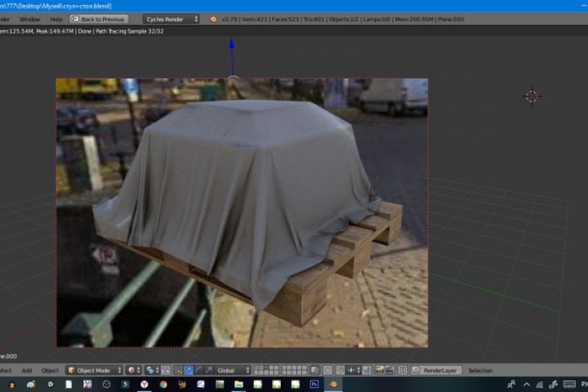Viewport: 588px width, 392px height.
Task: Click the Blender logo icon in info header
Action: click(213, 19)
